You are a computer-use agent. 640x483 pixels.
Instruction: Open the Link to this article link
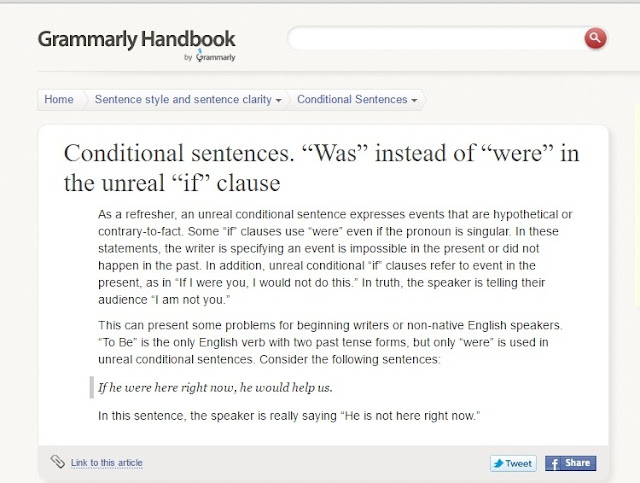click(106, 462)
